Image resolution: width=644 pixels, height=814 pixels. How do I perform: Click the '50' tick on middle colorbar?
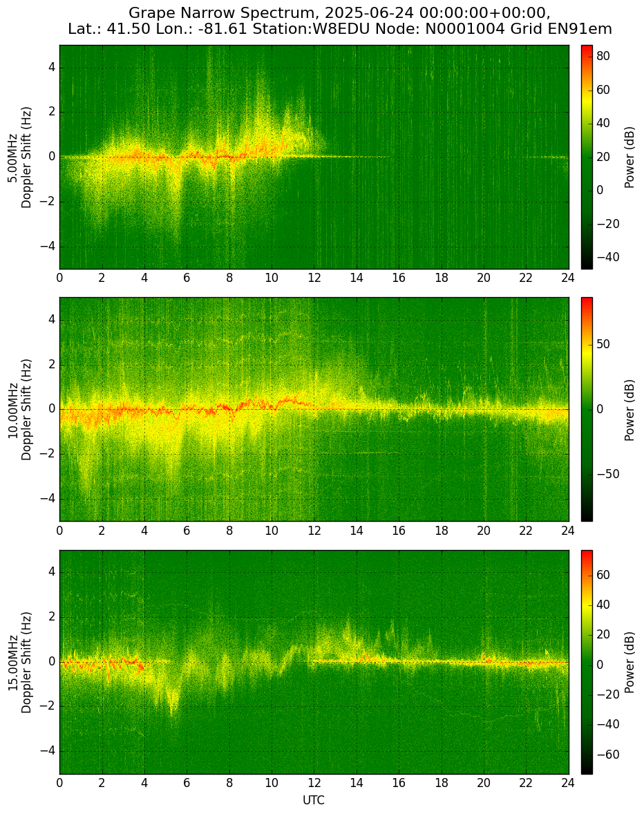(x=603, y=345)
